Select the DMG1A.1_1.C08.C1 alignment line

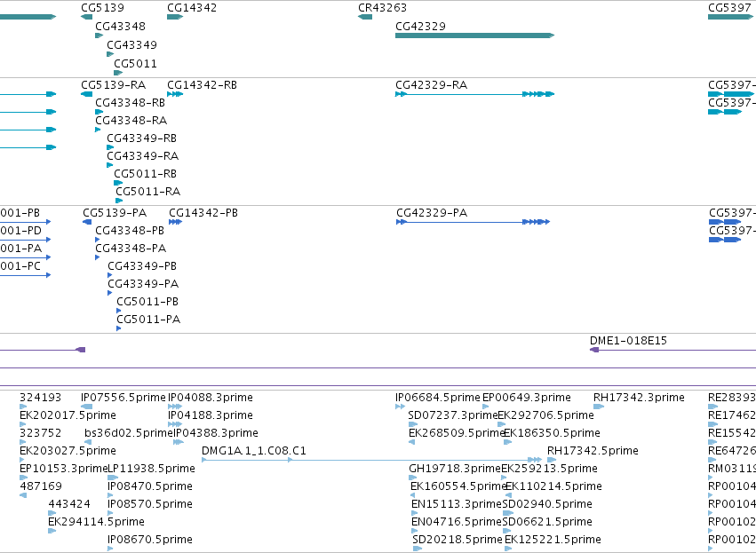click(371, 460)
